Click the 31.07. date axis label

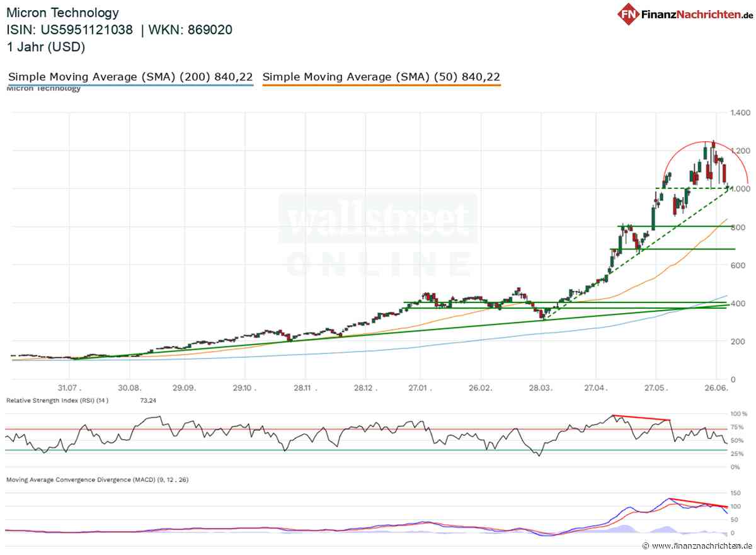coord(71,389)
